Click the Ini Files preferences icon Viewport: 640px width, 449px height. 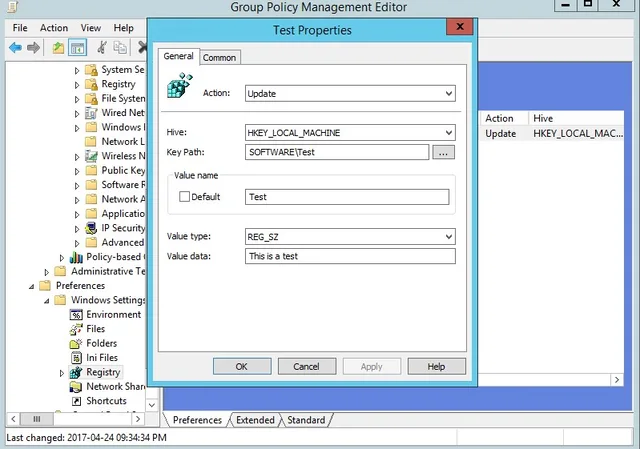(76, 358)
